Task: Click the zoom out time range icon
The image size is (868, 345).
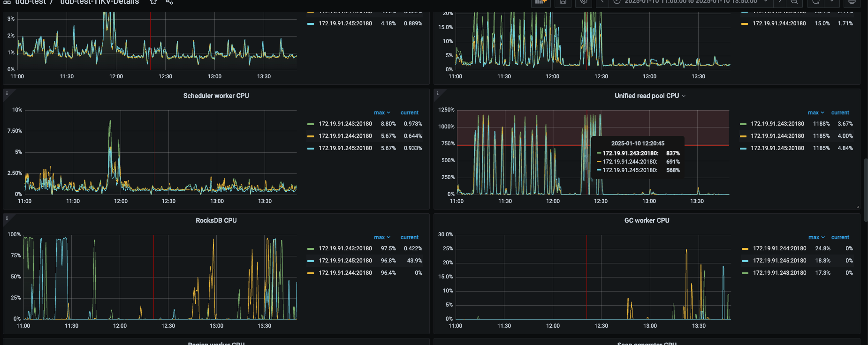Action: 794,2
